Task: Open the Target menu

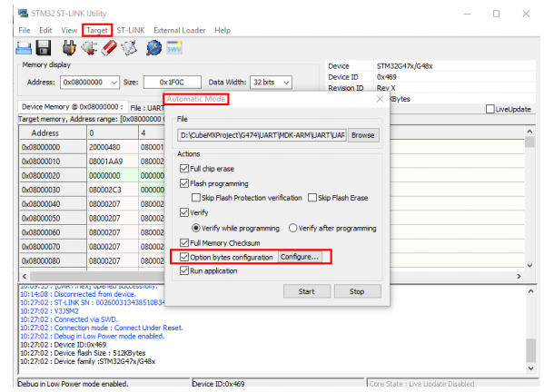Action: [97, 30]
